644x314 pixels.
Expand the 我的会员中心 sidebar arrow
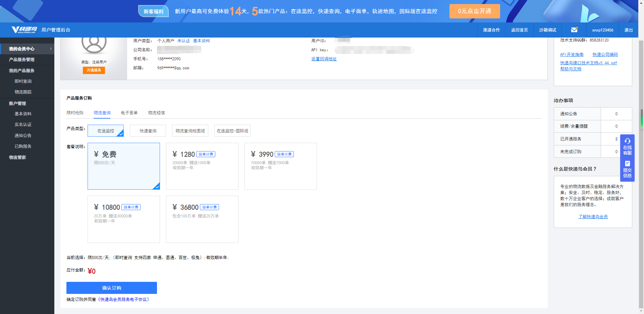pyautogui.click(x=51, y=49)
